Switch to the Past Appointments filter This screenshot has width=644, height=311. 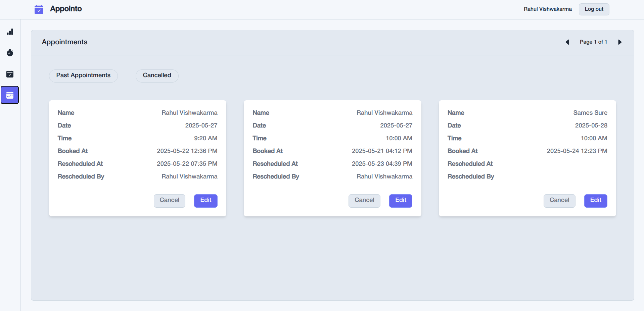point(83,75)
